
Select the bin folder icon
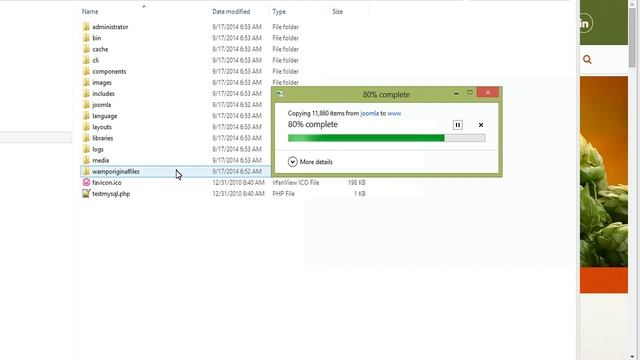coord(86,38)
